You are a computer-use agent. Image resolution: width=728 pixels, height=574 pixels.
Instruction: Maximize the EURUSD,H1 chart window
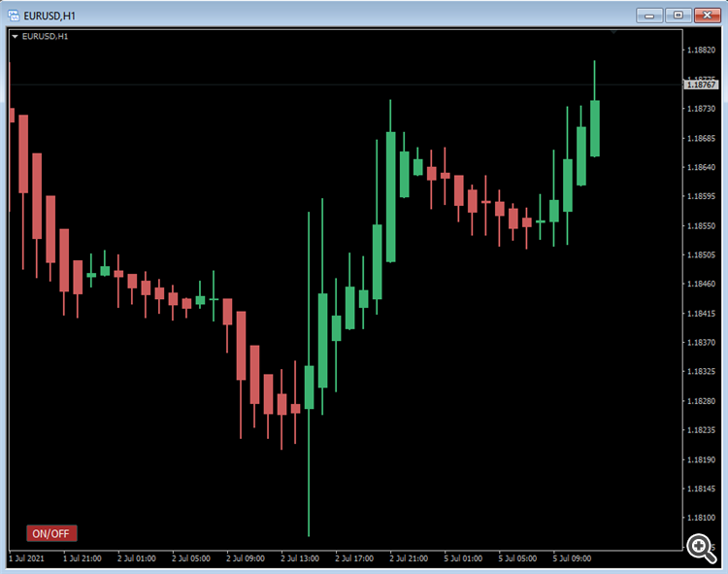(678, 16)
